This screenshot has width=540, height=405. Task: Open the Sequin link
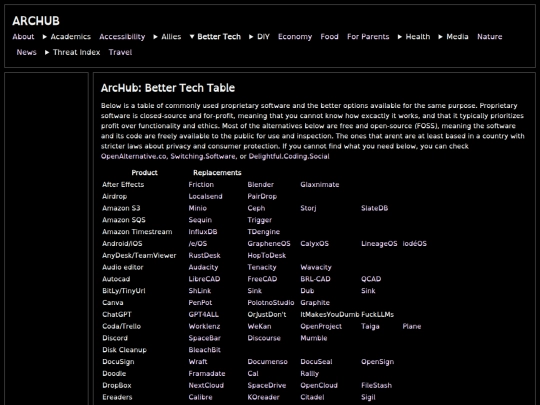coord(200,220)
